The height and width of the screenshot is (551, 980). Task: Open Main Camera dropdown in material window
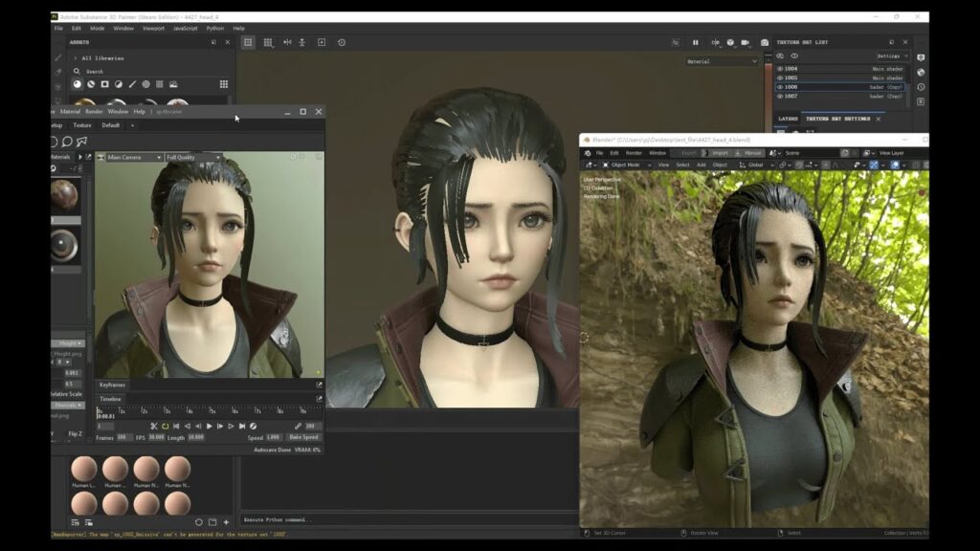pos(134,158)
